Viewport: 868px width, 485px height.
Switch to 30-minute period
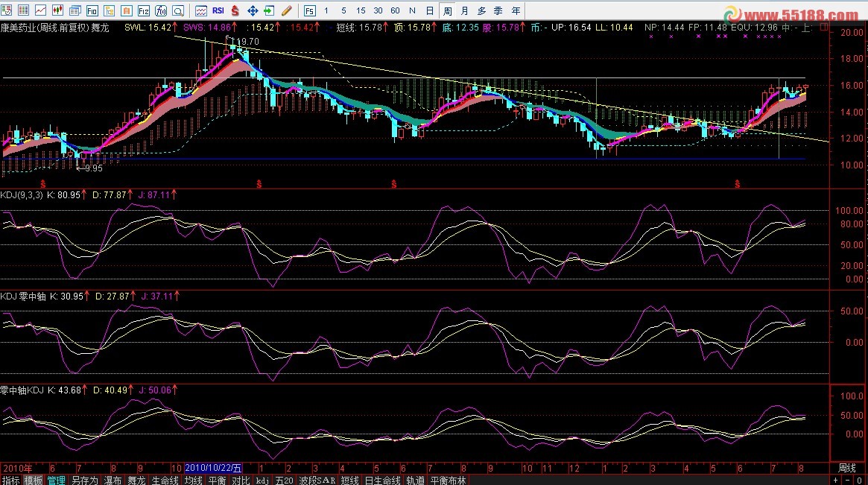tap(378, 10)
